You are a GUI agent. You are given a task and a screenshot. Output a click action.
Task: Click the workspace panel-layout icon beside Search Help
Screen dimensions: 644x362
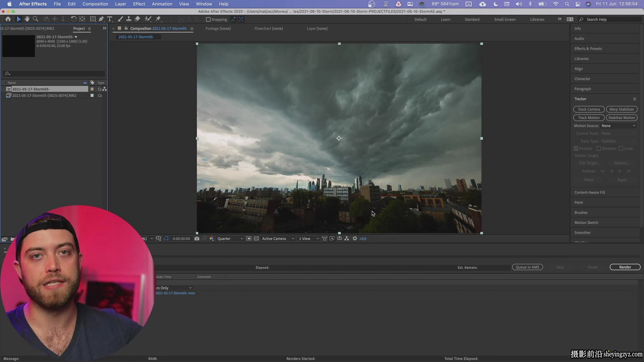click(x=570, y=19)
